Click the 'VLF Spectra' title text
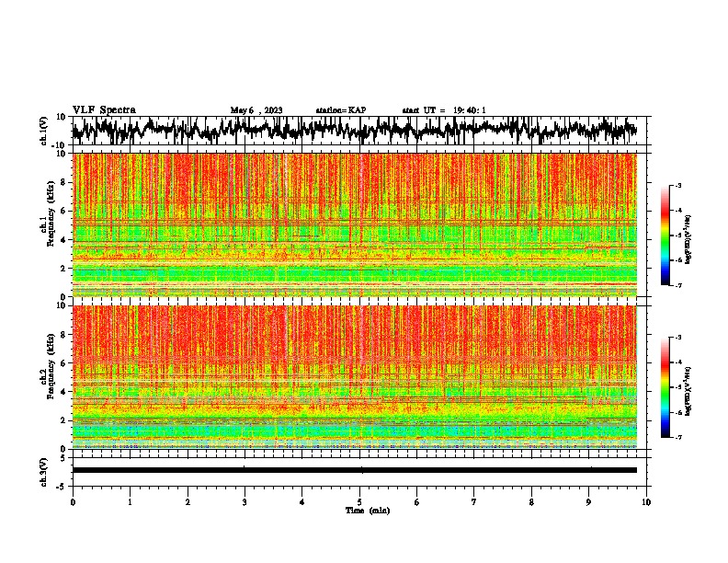This screenshot has width=728, height=563. pyautogui.click(x=104, y=110)
